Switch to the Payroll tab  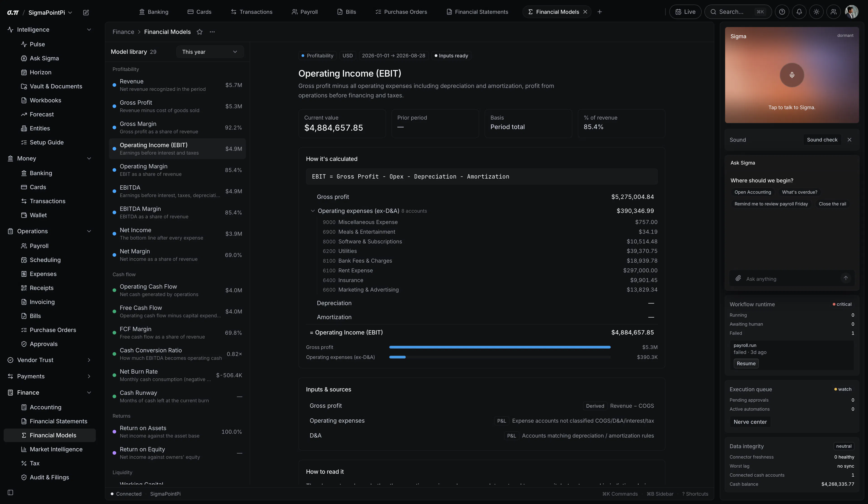coord(304,12)
